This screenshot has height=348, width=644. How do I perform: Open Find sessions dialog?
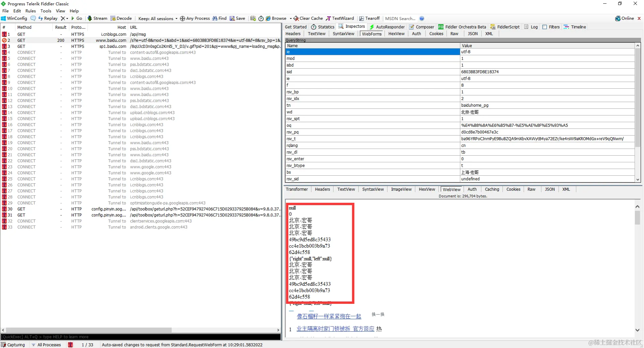tap(219, 18)
